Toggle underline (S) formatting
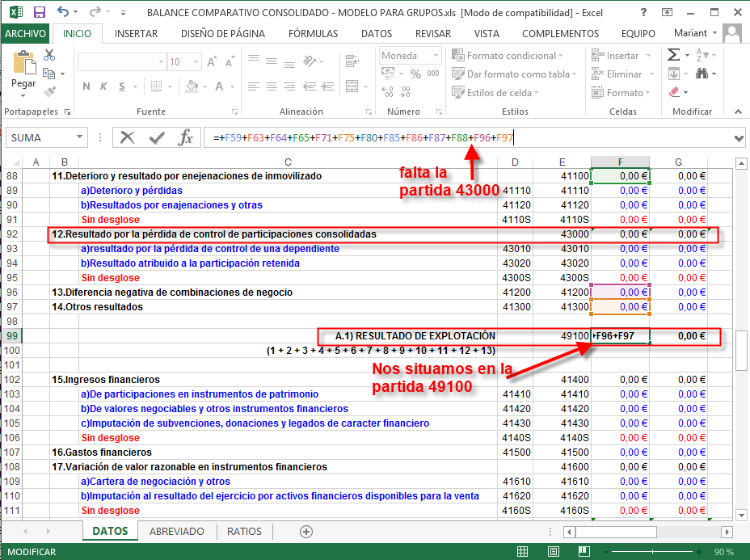The width and height of the screenshot is (750, 560). tap(121, 86)
